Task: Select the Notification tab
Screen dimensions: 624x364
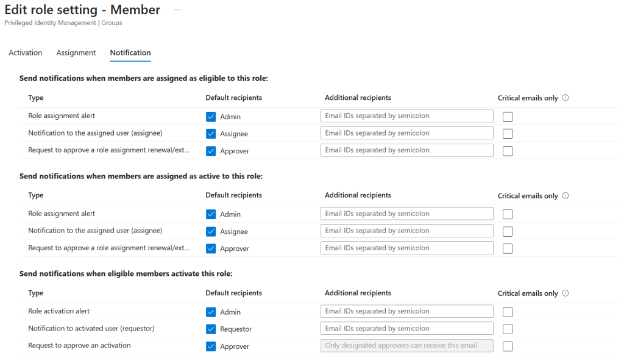Action: (x=130, y=53)
